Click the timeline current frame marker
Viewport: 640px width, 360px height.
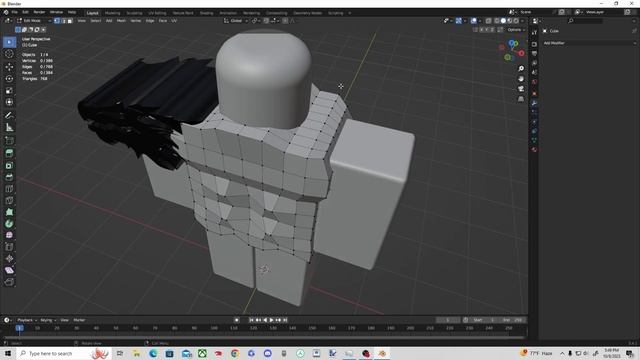coord(19,328)
